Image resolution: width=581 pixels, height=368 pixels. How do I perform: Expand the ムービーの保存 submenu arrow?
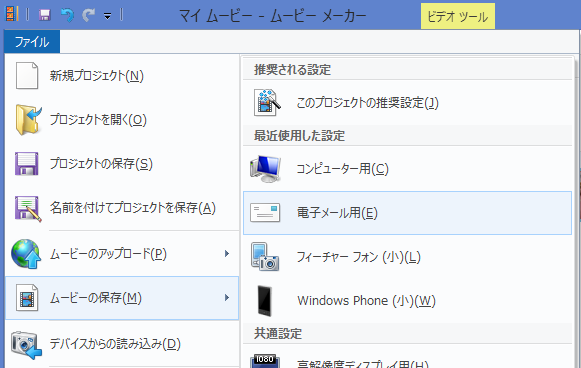pos(227,298)
